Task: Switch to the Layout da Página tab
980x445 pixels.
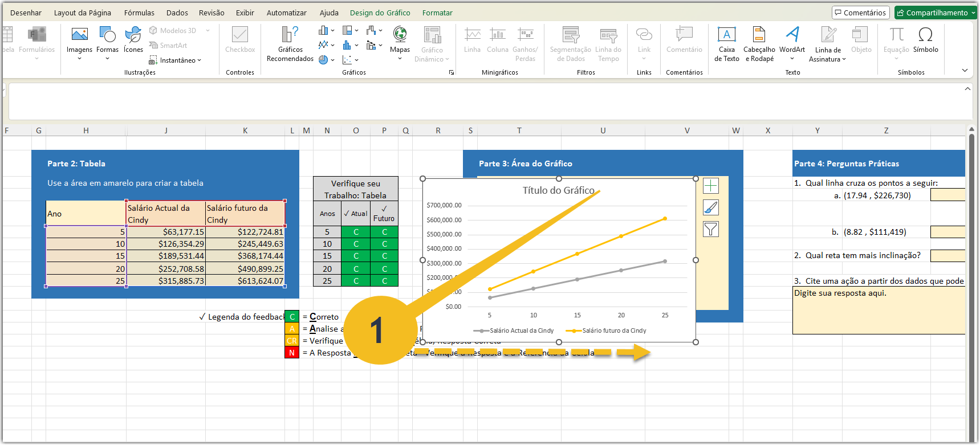Action: (x=83, y=13)
